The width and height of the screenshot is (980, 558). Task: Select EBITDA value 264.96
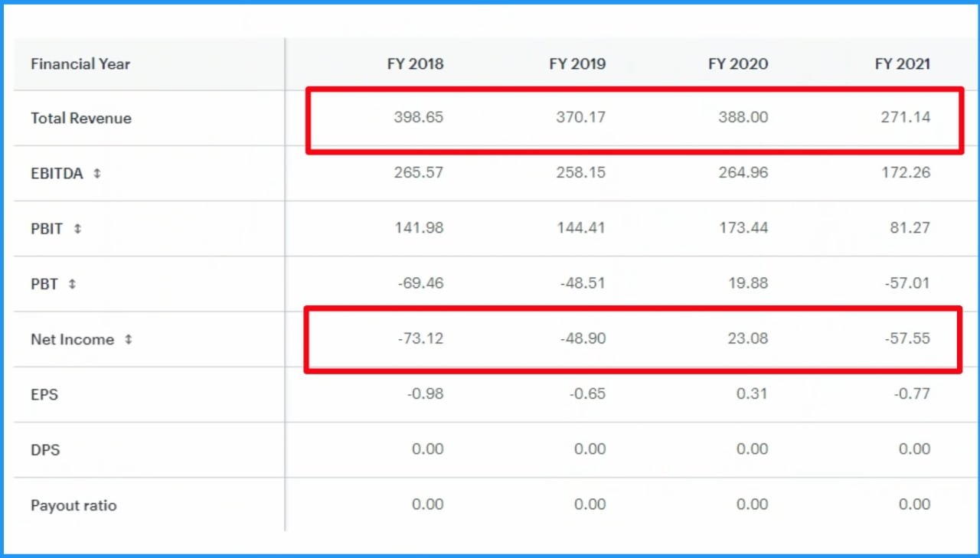tap(743, 173)
